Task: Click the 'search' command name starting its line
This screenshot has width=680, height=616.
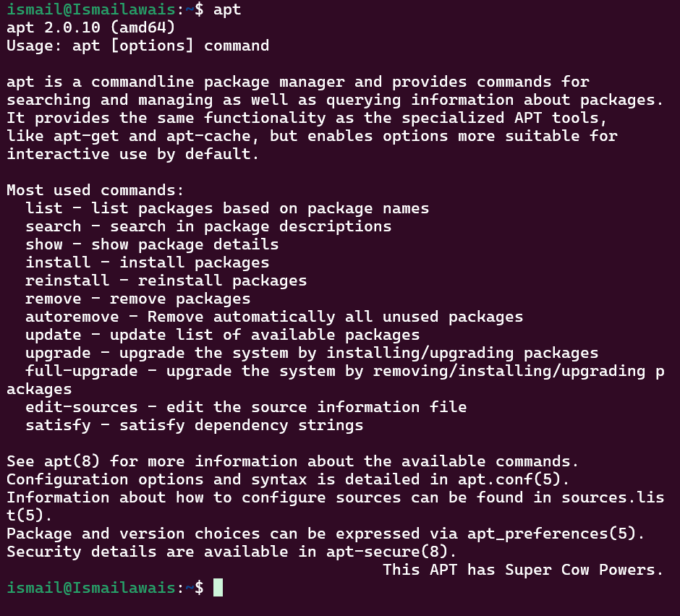Action: tap(54, 226)
